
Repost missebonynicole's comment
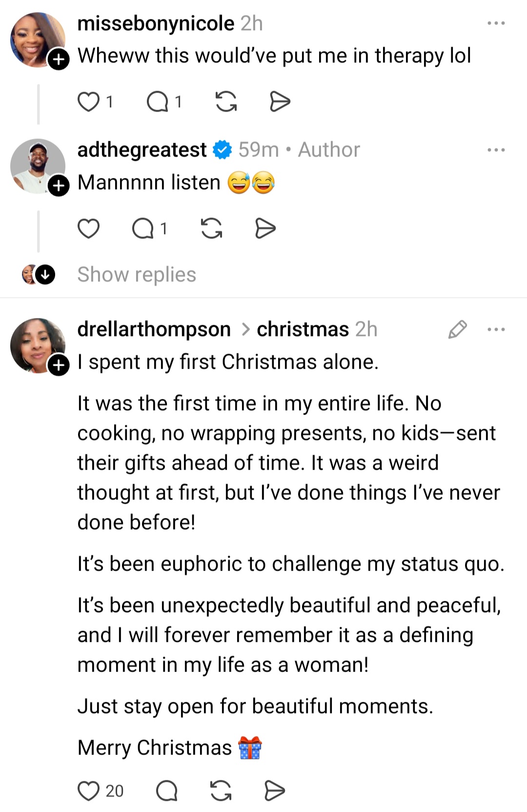pyautogui.click(x=226, y=102)
